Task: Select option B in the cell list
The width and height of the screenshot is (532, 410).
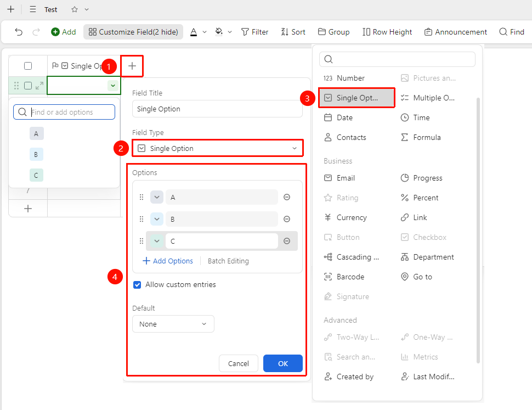Action: [x=36, y=155]
